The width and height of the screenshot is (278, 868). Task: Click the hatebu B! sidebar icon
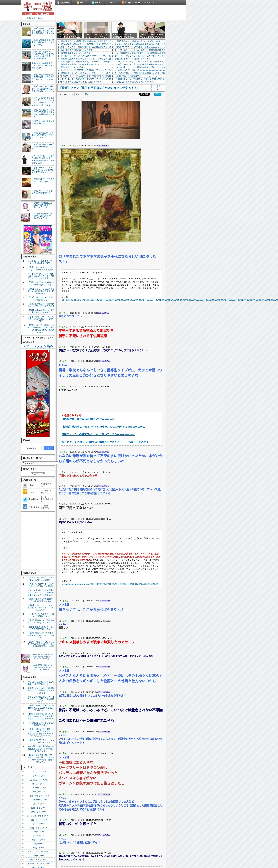[x=25, y=507]
